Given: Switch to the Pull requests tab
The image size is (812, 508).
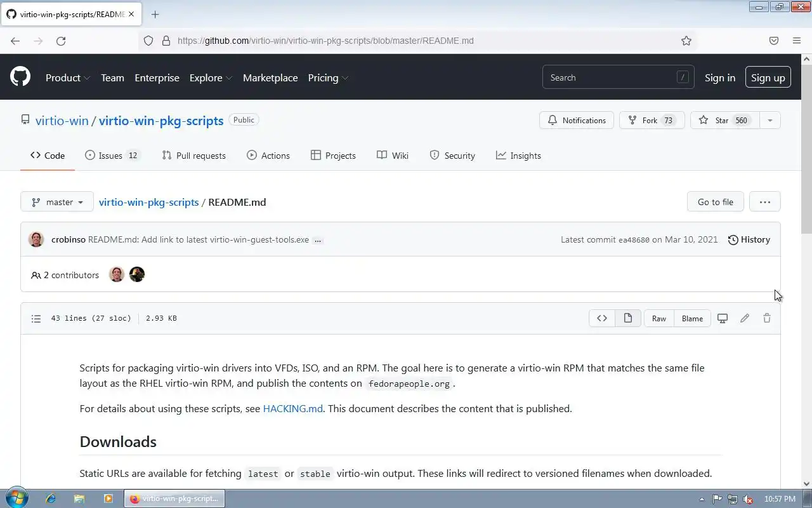Looking at the screenshot, I should (x=194, y=156).
